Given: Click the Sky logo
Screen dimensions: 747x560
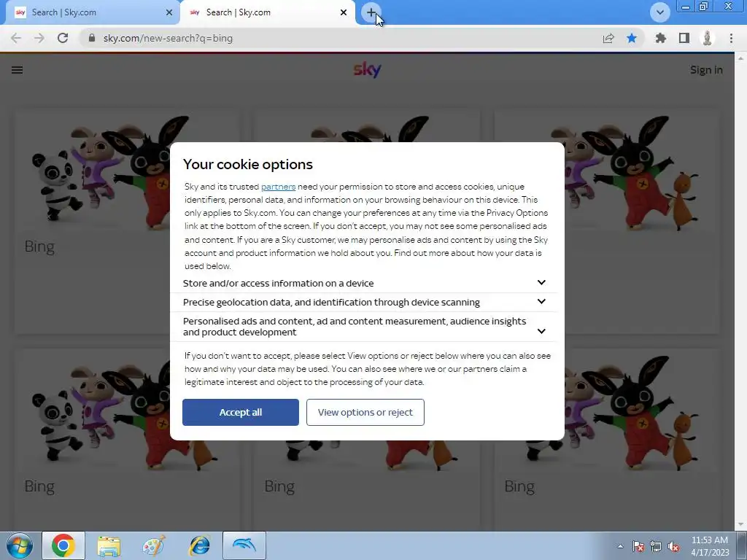Looking at the screenshot, I should tap(368, 70).
